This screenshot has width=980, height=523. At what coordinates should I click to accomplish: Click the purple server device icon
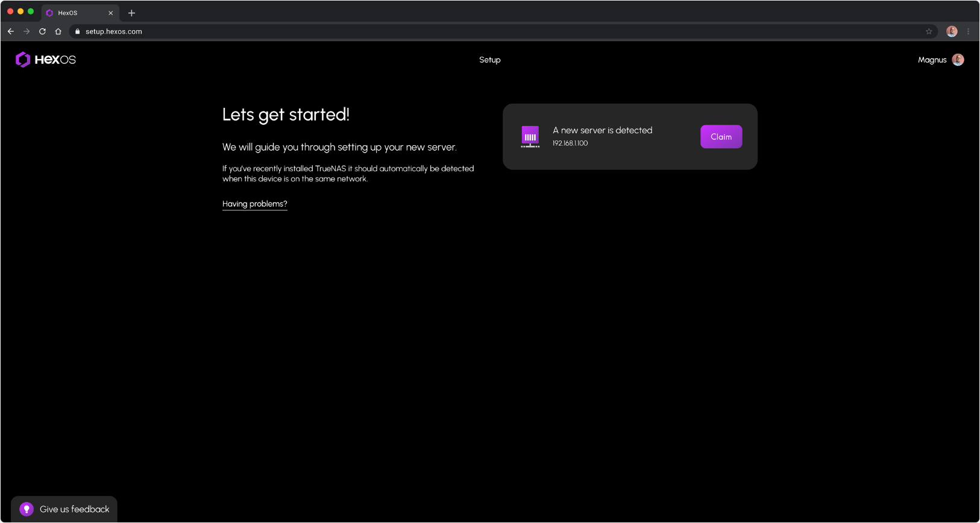click(530, 137)
